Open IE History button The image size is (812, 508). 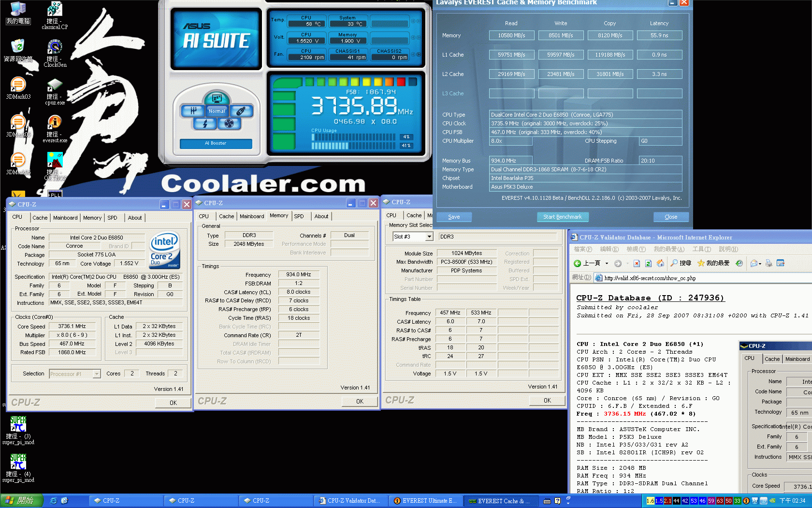pyautogui.click(x=739, y=263)
